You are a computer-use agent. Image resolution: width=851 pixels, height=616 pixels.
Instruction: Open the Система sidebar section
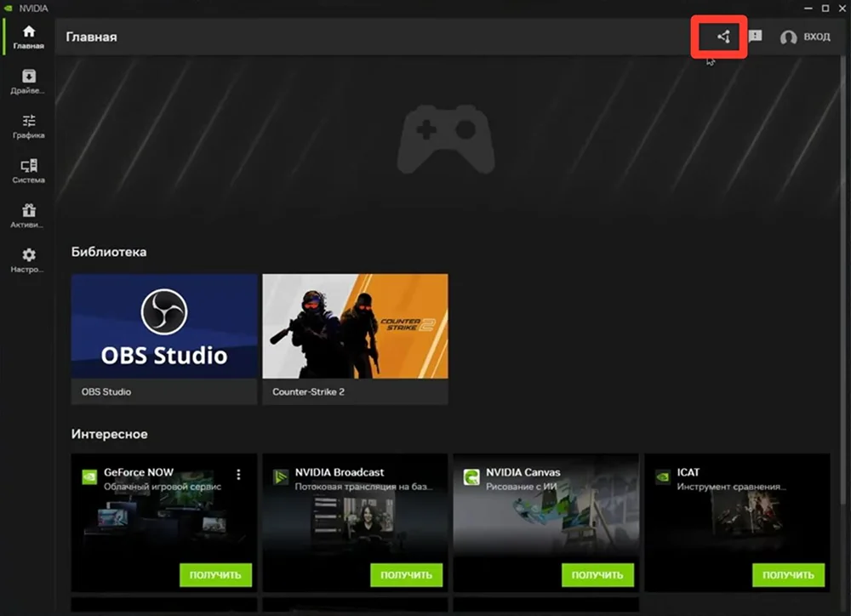(x=29, y=171)
